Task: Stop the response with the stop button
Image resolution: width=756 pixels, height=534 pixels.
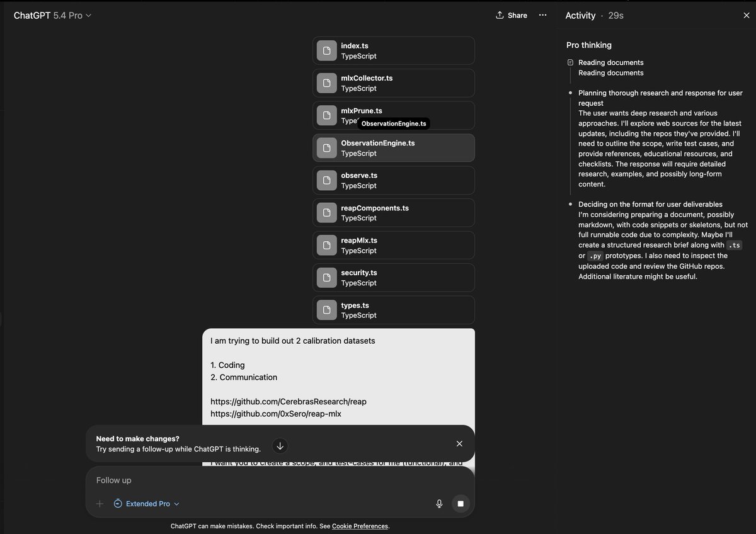Action: [461, 504]
